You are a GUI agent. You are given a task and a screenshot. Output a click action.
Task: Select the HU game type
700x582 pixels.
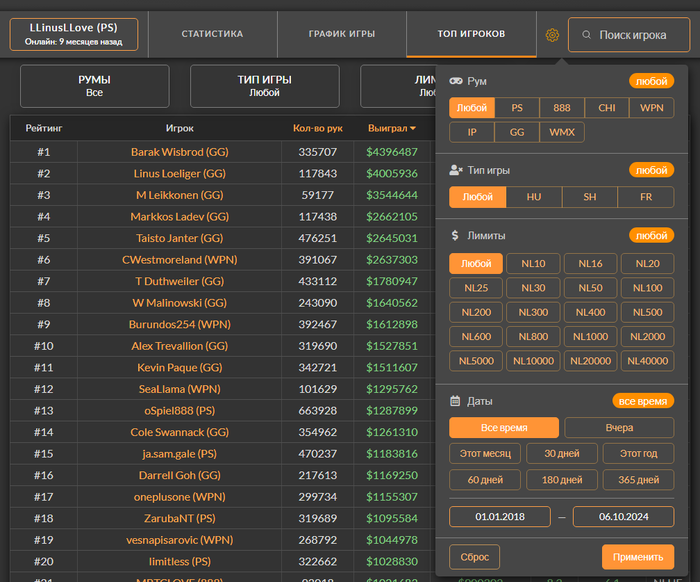[534, 197]
